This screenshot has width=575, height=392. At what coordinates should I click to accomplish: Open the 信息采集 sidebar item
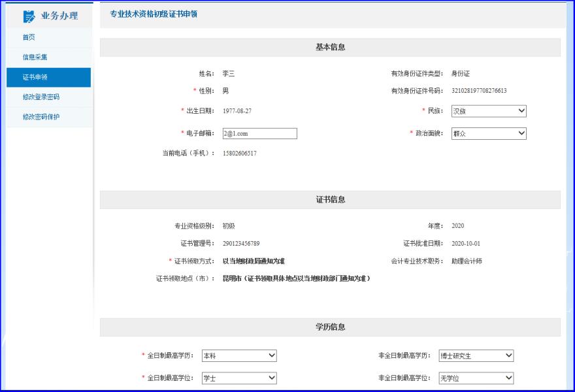[35, 57]
